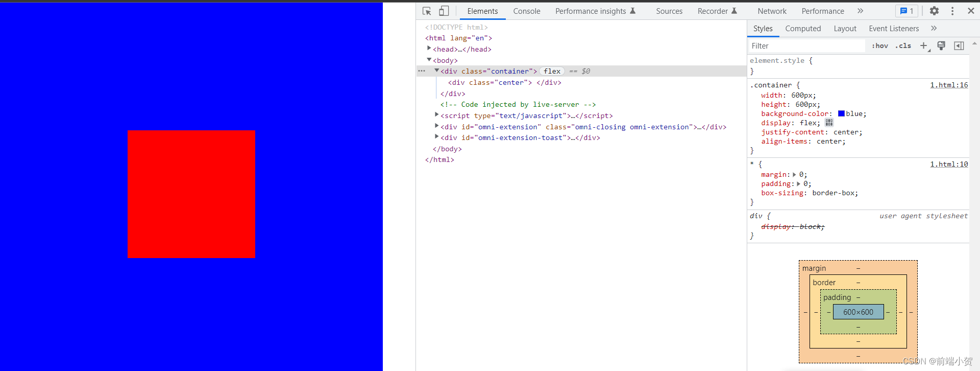Screen dimensions: 980x371
Task: Open the Sources tab
Action: [x=669, y=11]
